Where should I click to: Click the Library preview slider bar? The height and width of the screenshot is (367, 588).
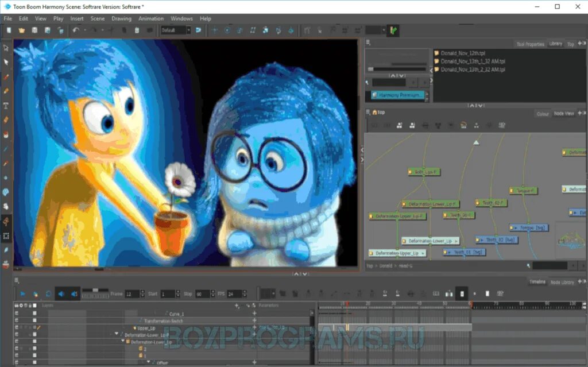397,69
